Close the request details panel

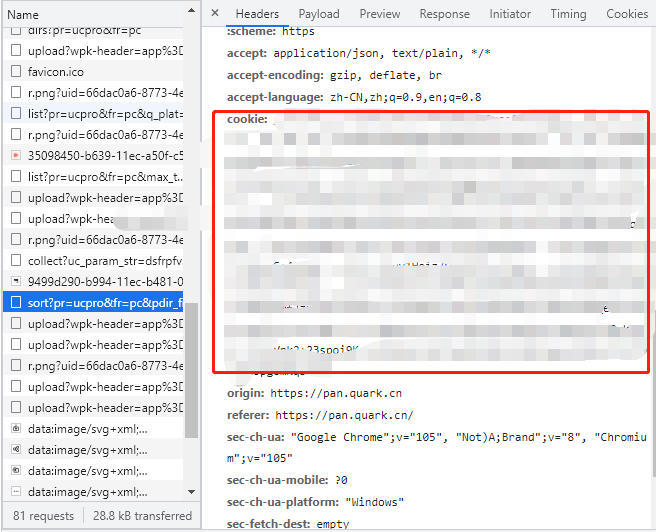point(215,14)
